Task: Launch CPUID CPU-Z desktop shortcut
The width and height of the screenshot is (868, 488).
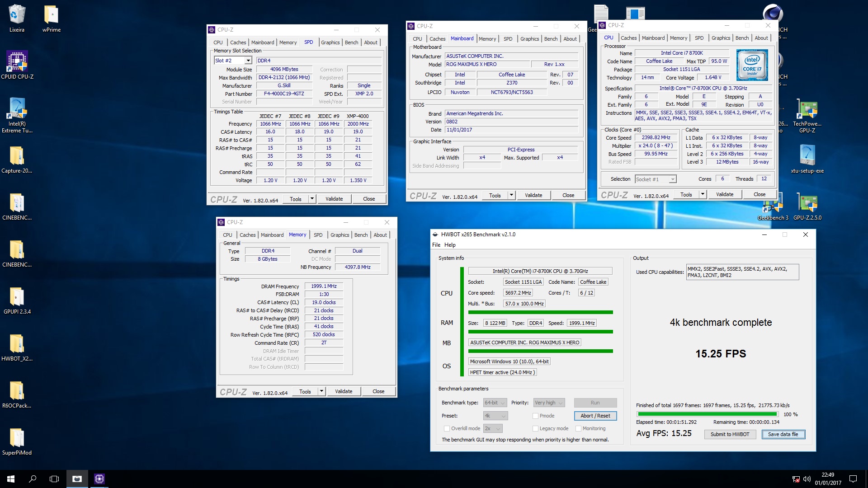Action: [x=17, y=61]
